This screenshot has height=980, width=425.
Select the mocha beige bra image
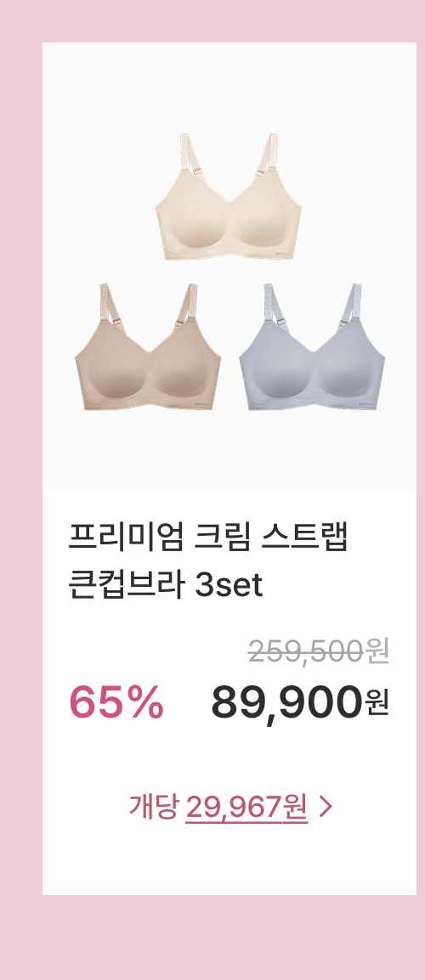click(148, 347)
